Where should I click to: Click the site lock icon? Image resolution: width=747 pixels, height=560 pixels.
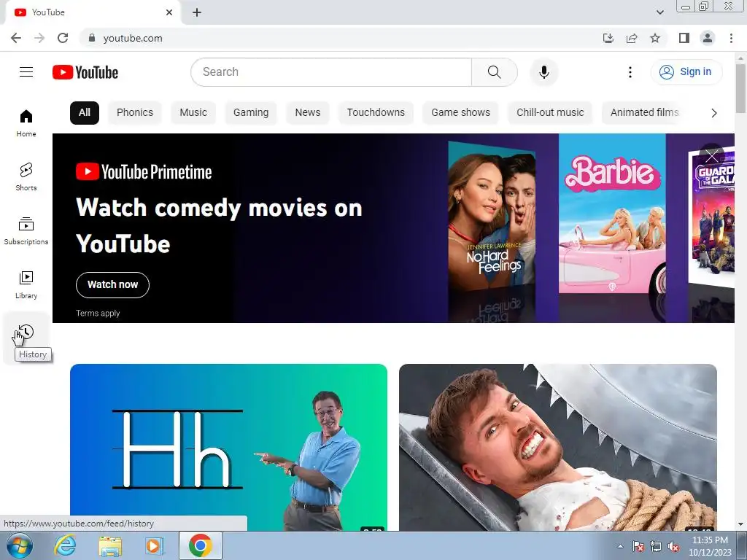(x=92, y=38)
